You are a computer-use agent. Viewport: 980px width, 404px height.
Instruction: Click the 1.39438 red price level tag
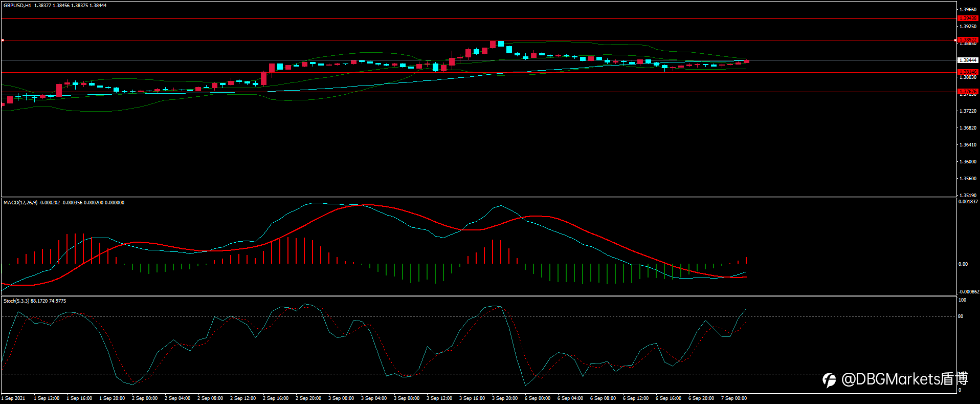[x=968, y=18]
